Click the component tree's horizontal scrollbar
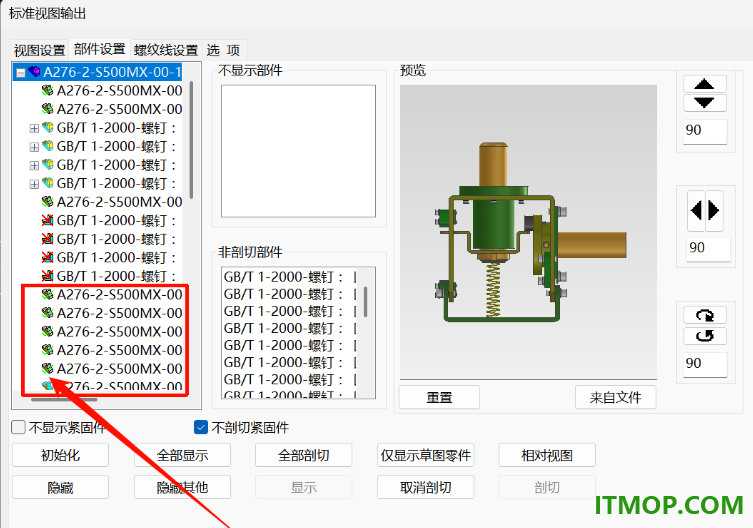The image size is (753, 528). (x=64, y=399)
